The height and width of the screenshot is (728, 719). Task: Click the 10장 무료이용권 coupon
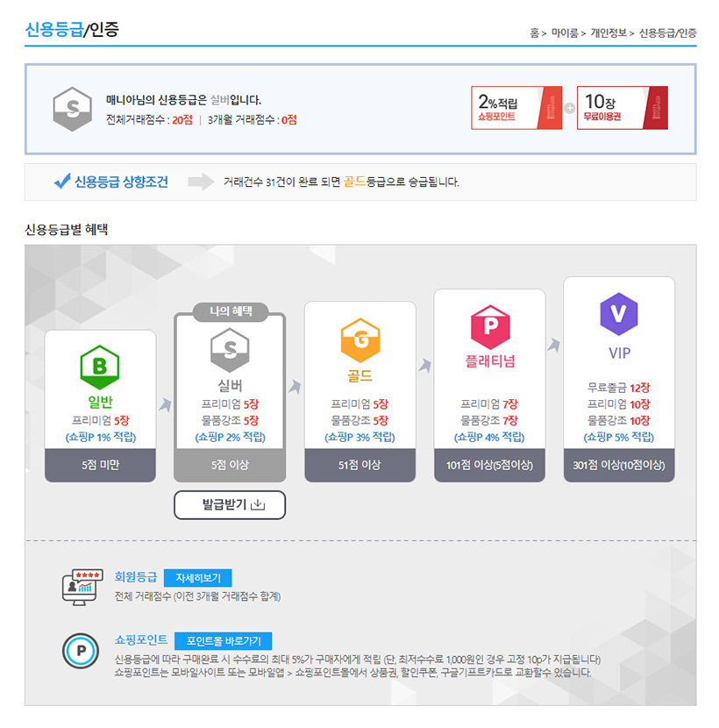click(623, 108)
